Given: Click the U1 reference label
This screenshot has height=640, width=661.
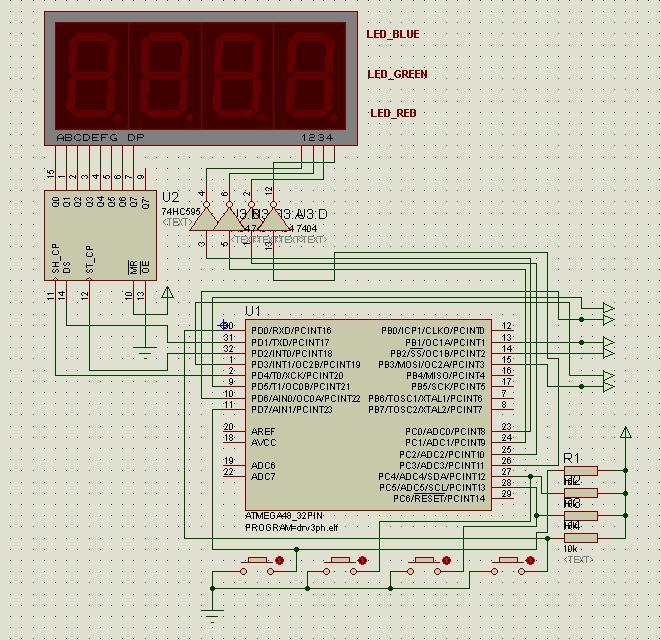Looking at the screenshot, I should coord(253,311).
